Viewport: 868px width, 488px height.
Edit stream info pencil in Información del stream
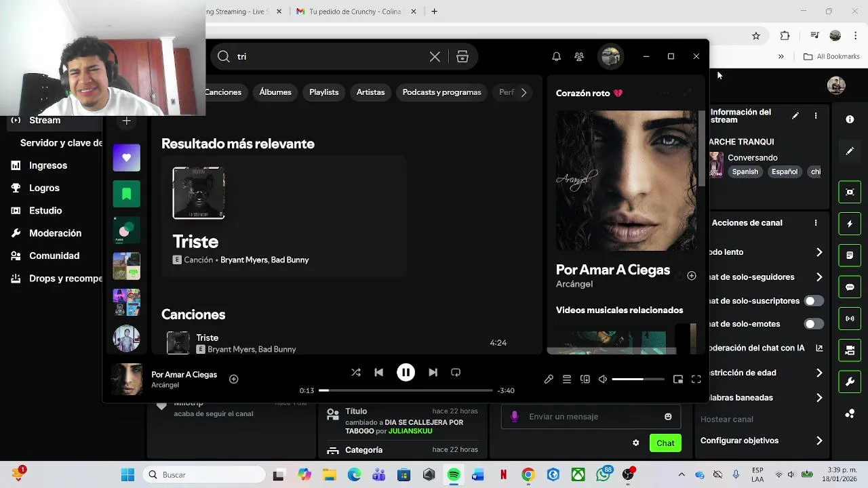point(795,116)
